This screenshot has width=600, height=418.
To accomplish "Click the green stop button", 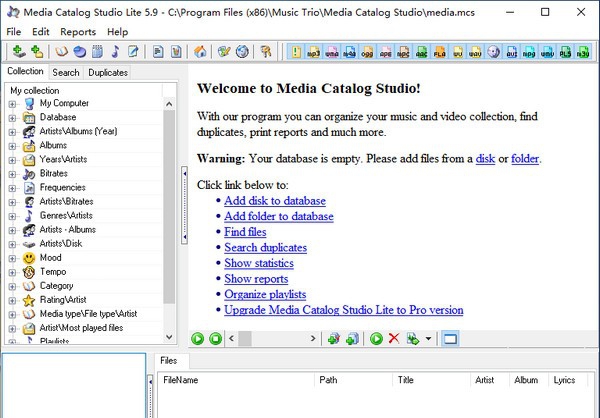I will pos(215,339).
